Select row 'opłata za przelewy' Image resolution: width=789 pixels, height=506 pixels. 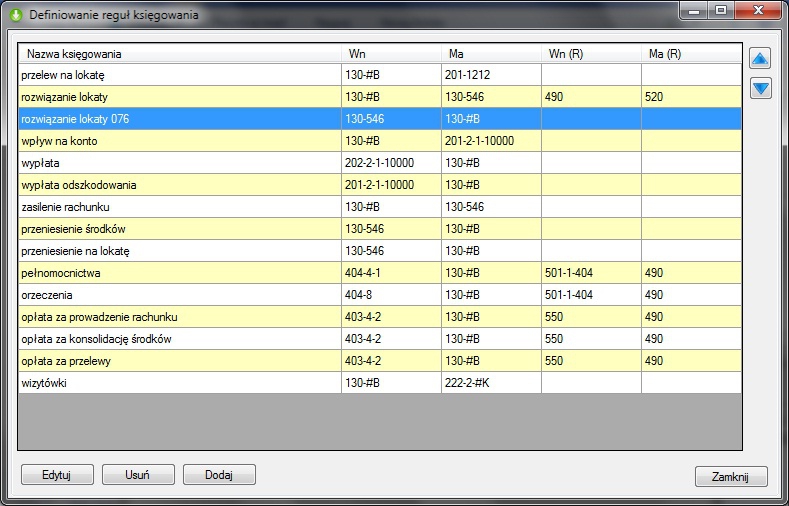380,361
